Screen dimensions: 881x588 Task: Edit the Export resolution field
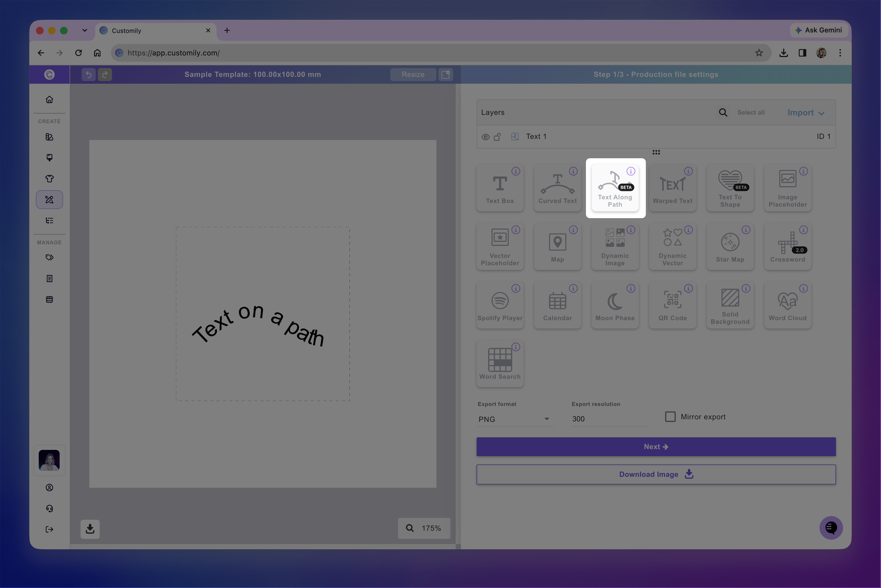pos(609,419)
